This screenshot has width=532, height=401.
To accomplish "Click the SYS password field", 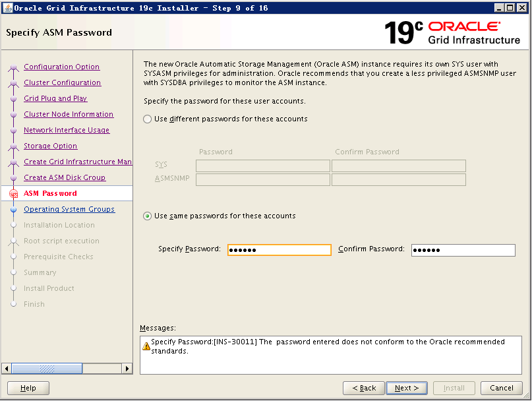I will (263, 166).
